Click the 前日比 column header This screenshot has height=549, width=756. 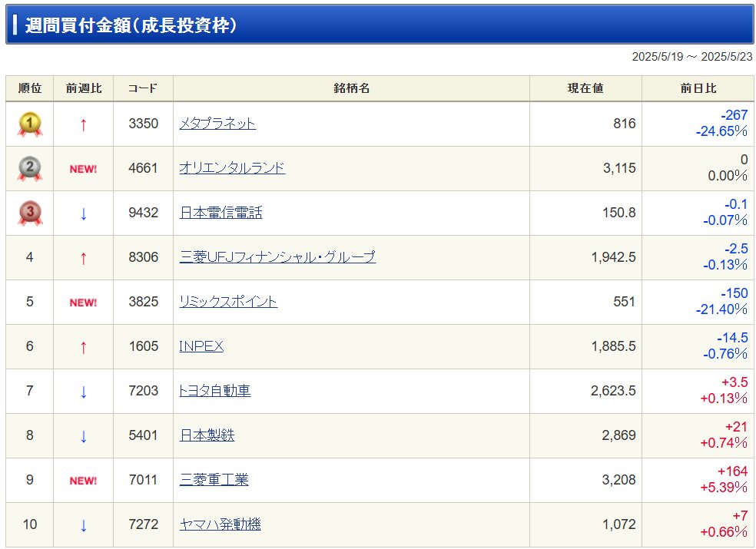point(698,88)
